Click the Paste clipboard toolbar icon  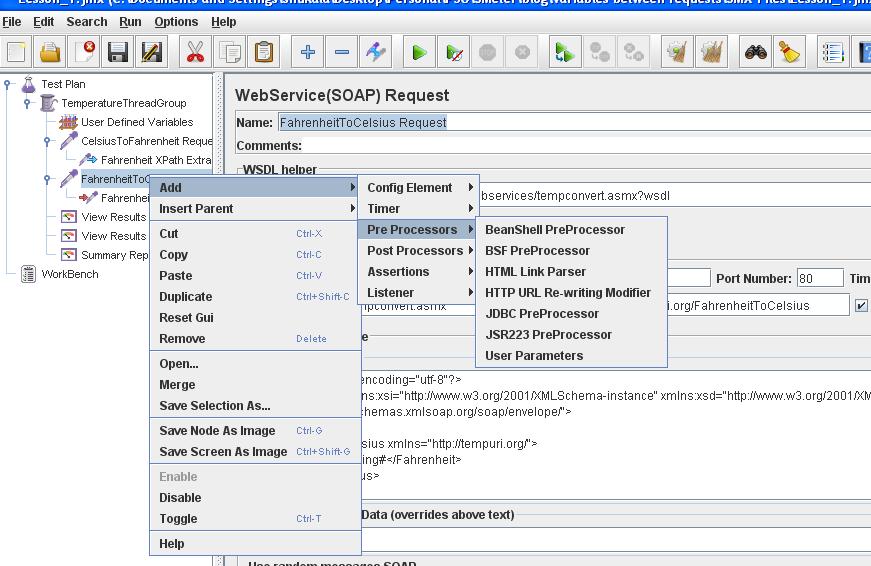263,52
